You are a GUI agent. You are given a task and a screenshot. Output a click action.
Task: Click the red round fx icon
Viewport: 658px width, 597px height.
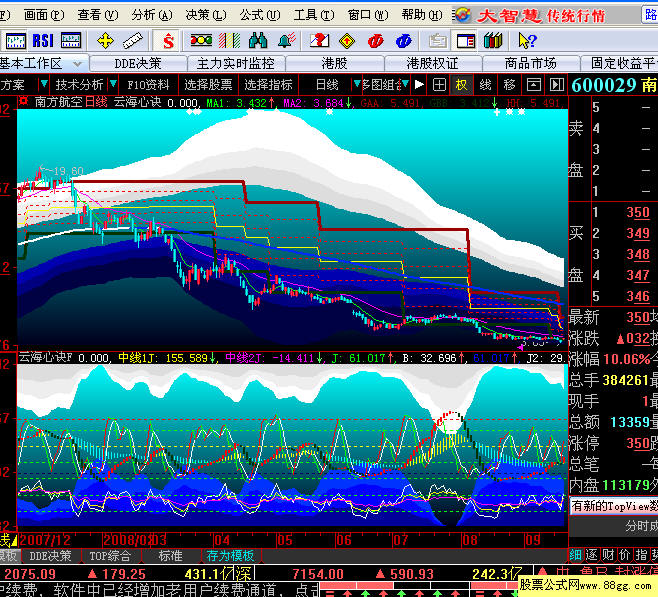[375, 41]
